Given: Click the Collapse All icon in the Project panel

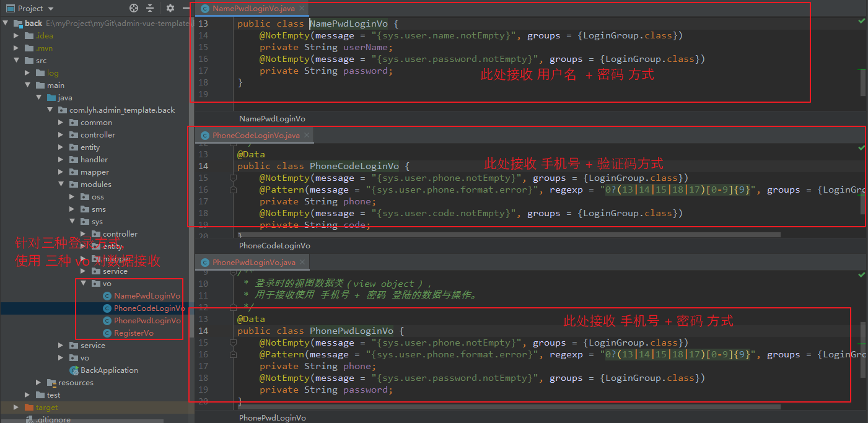Looking at the screenshot, I should 150,8.
